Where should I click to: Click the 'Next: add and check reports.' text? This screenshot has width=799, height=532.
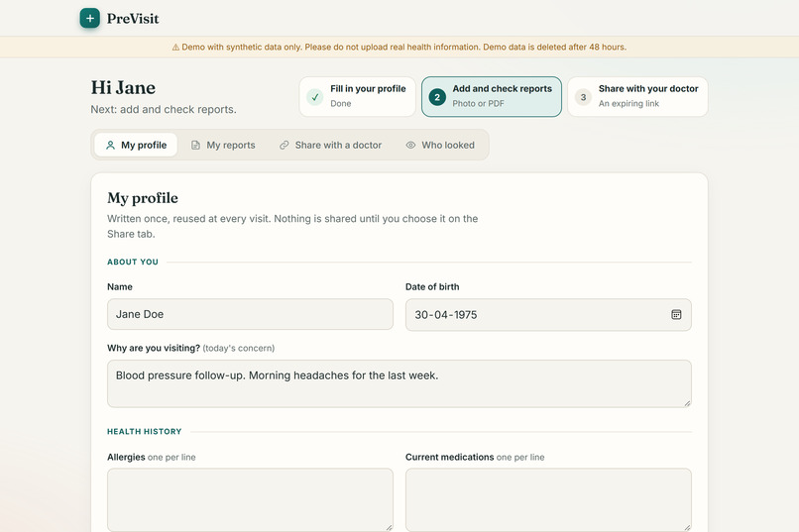(x=164, y=109)
